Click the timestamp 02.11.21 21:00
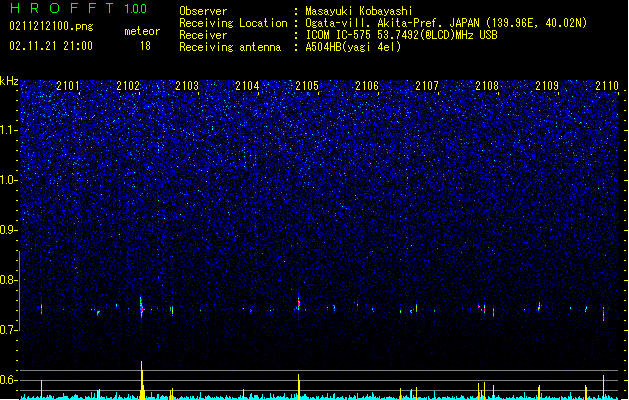The height and width of the screenshot is (400, 629). (x=51, y=46)
